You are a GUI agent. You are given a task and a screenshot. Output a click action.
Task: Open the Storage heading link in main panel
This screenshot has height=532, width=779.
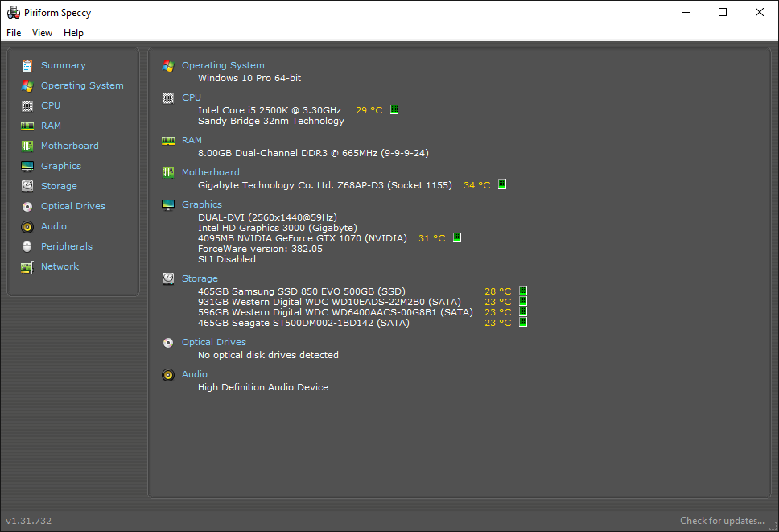click(x=200, y=278)
